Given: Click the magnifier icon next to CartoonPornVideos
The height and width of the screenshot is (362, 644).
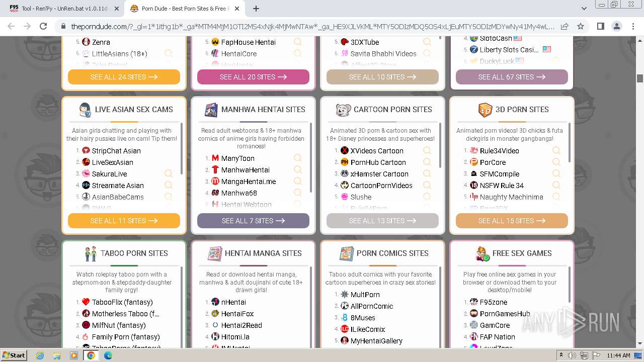Looking at the screenshot, I should tap(427, 185).
